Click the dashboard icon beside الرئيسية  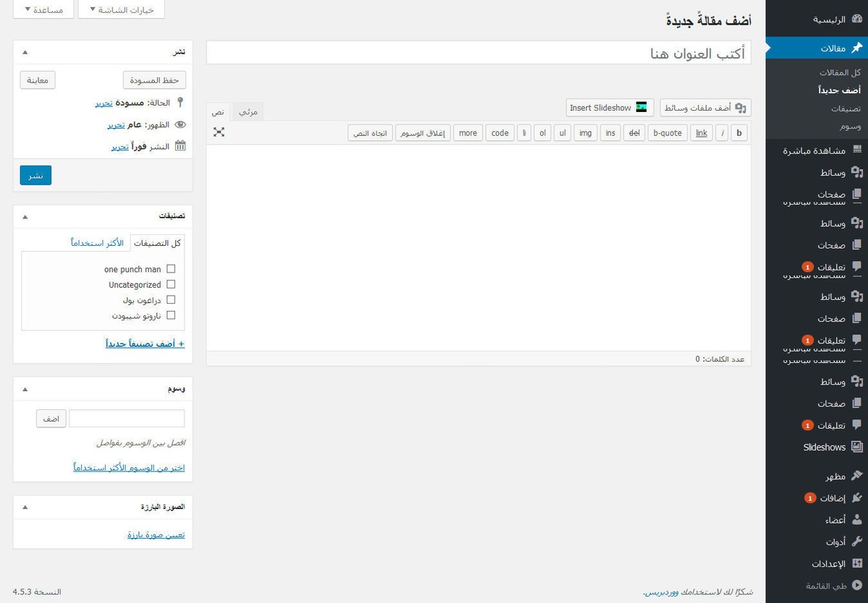pyautogui.click(x=857, y=19)
